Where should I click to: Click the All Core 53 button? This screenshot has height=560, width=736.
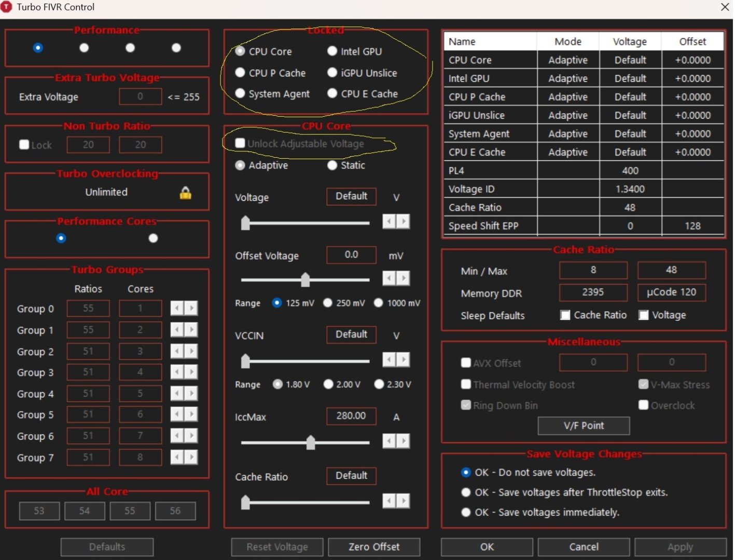[39, 511]
